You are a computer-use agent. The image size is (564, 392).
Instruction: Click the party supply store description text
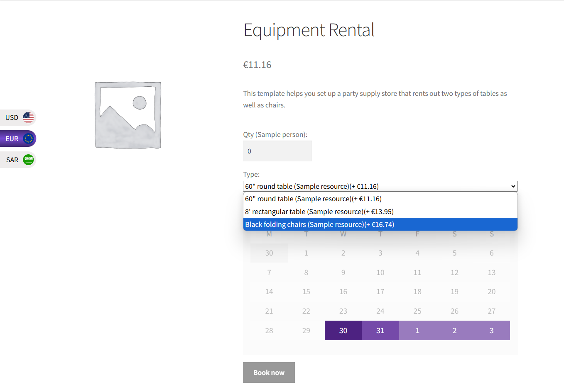[375, 99]
